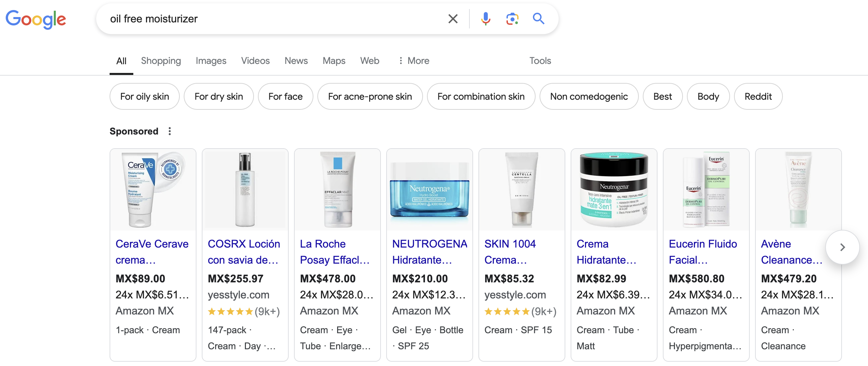Open CeraVe Cerave crema product link
The image size is (868, 366).
coord(152,252)
